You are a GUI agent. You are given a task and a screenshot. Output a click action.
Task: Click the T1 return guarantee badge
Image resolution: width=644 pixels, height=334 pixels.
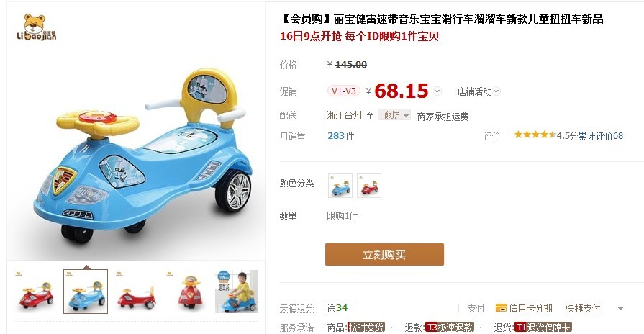[543, 328]
